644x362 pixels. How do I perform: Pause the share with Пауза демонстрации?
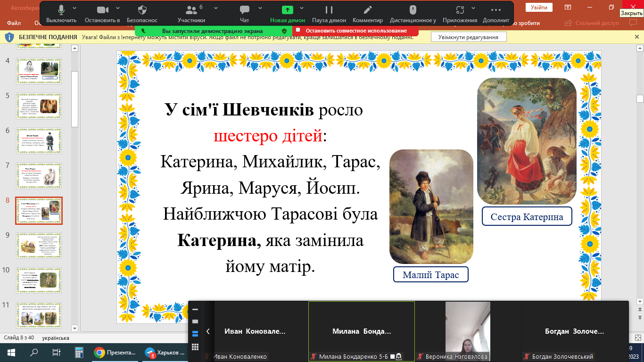click(x=329, y=13)
